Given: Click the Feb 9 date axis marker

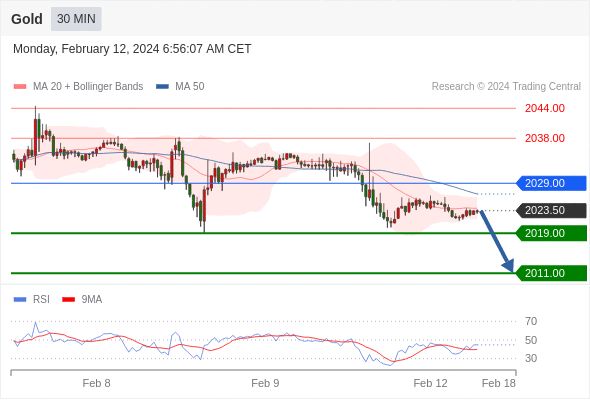Looking at the screenshot, I should [265, 383].
